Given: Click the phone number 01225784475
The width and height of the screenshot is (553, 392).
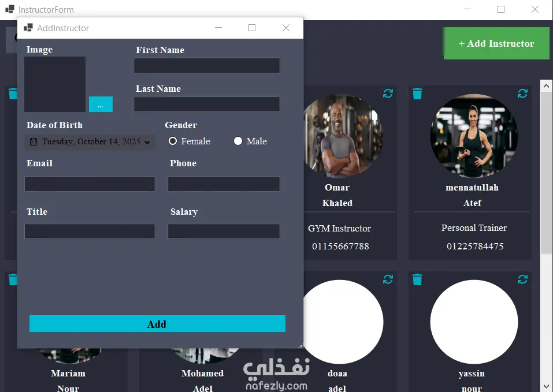Looking at the screenshot, I should coord(475,246).
